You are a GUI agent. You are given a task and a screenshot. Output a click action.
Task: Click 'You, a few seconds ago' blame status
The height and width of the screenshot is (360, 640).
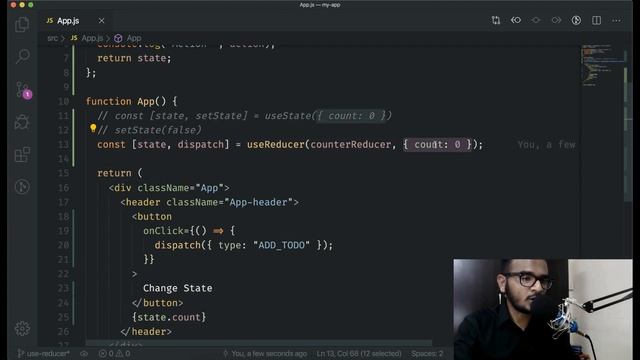click(265, 353)
